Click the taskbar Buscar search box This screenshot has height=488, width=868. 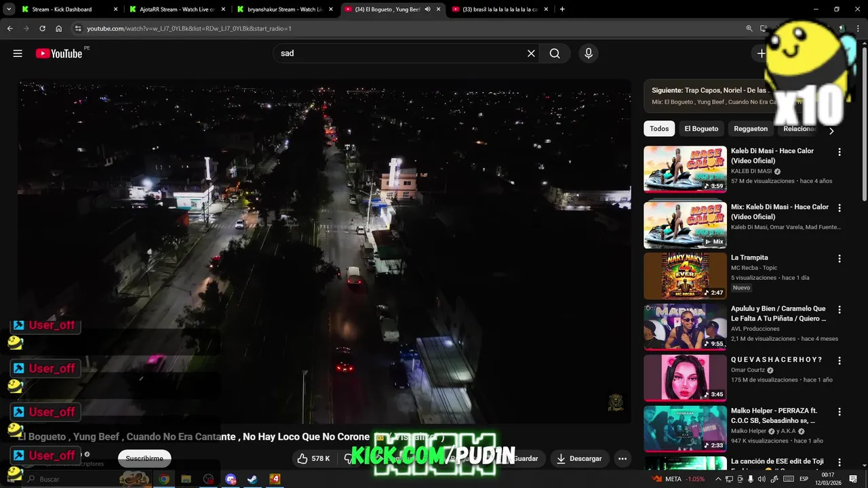[x=87, y=479]
